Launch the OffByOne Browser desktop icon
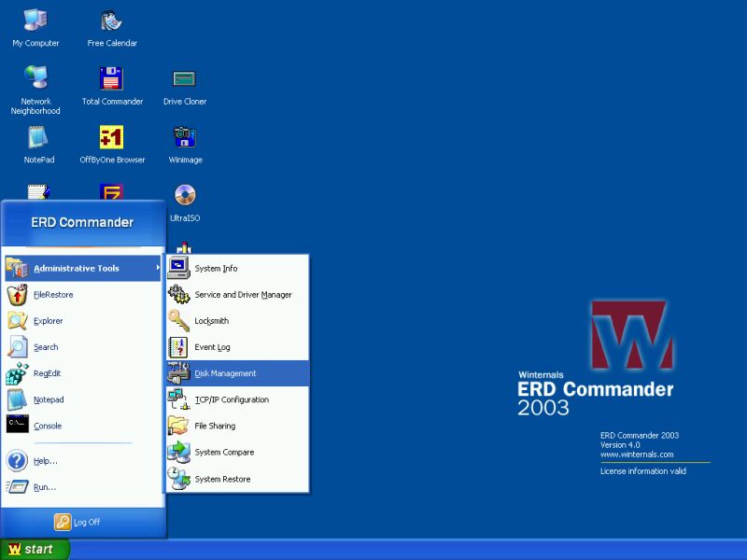Viewport: 747px width, 560px height. [112, 145]
